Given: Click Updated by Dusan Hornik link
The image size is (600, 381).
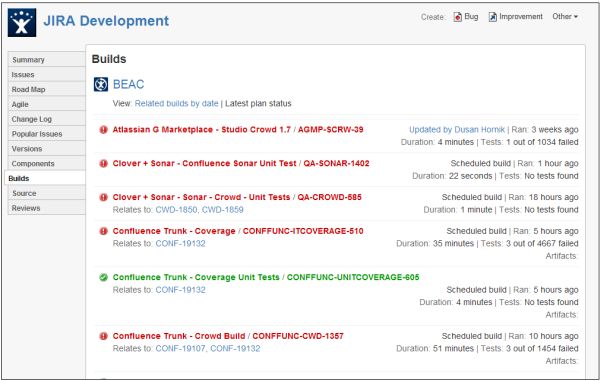Looking at the screenshot, I should (x=457, y=130).
